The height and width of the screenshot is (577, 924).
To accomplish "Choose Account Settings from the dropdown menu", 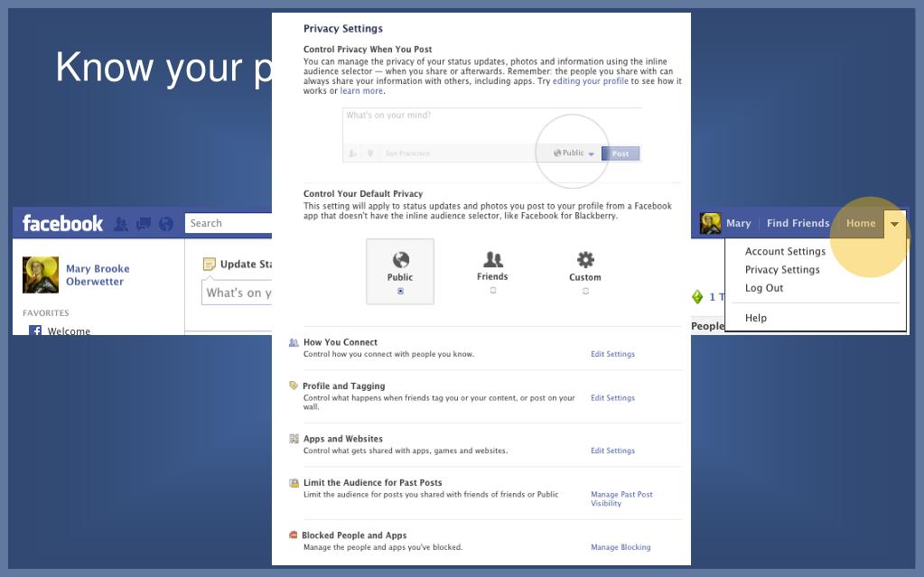I will pyautogui.click(x=785, y=251).
